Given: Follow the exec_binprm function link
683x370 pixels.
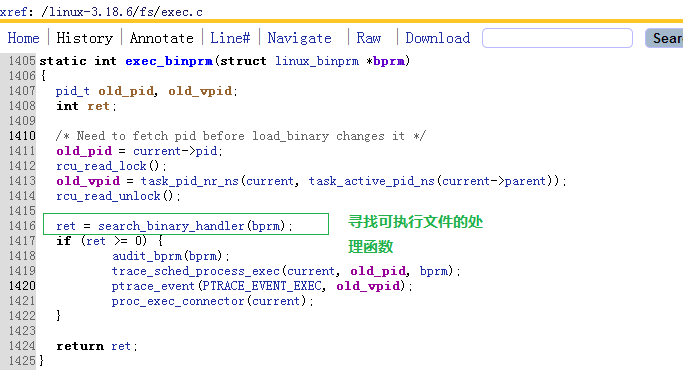Looking at the screenshot, I should 169,61.
